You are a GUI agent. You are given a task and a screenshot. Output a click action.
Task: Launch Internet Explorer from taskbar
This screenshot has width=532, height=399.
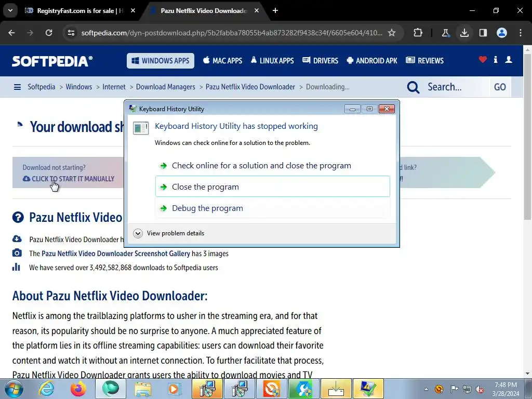pos(46,389)
